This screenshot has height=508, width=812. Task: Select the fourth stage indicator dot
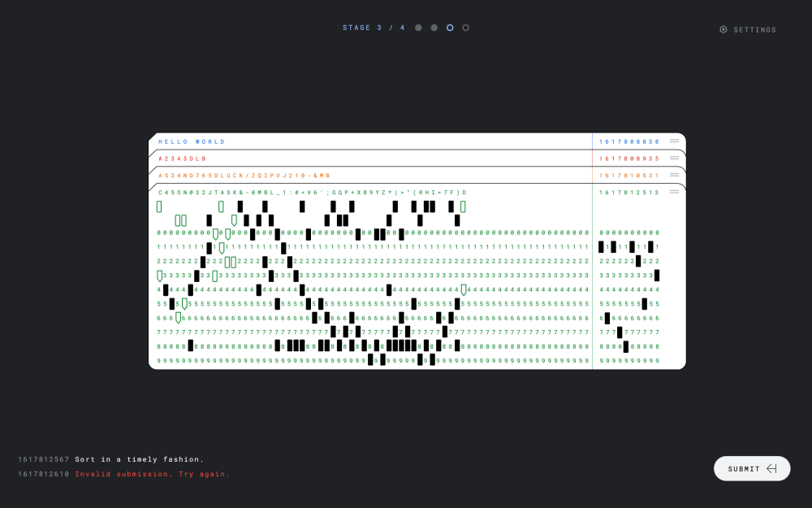point(465,28)
